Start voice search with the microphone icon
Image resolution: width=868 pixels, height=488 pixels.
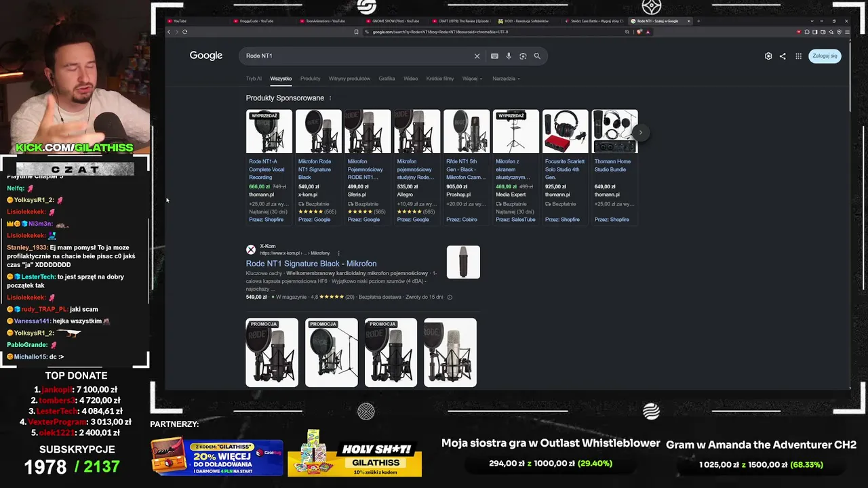point(509,56)
